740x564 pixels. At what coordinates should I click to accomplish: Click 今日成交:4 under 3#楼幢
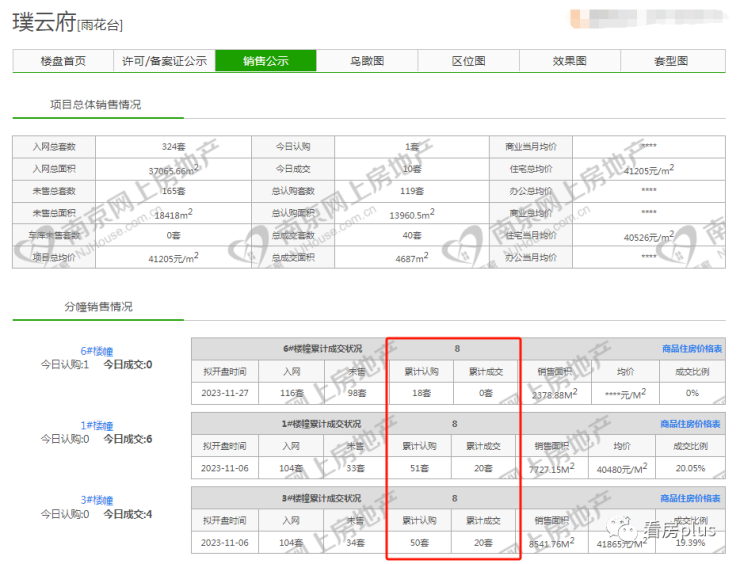128,514
